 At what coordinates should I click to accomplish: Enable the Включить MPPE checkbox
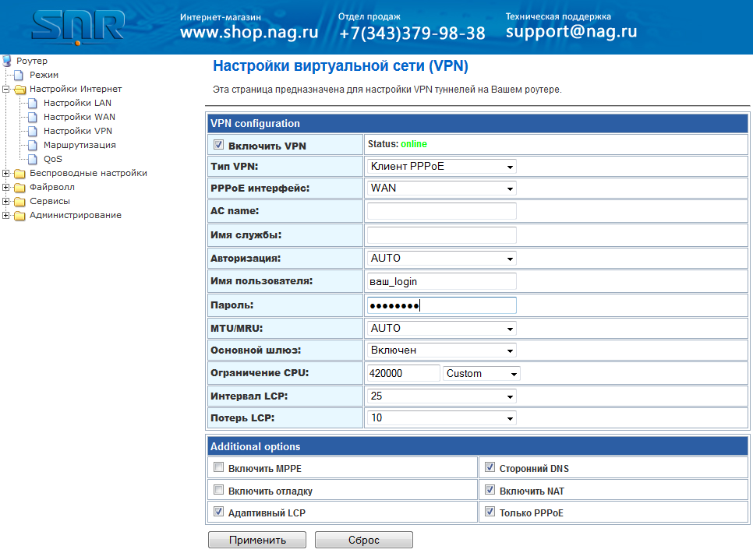click(x=218, y=467)
